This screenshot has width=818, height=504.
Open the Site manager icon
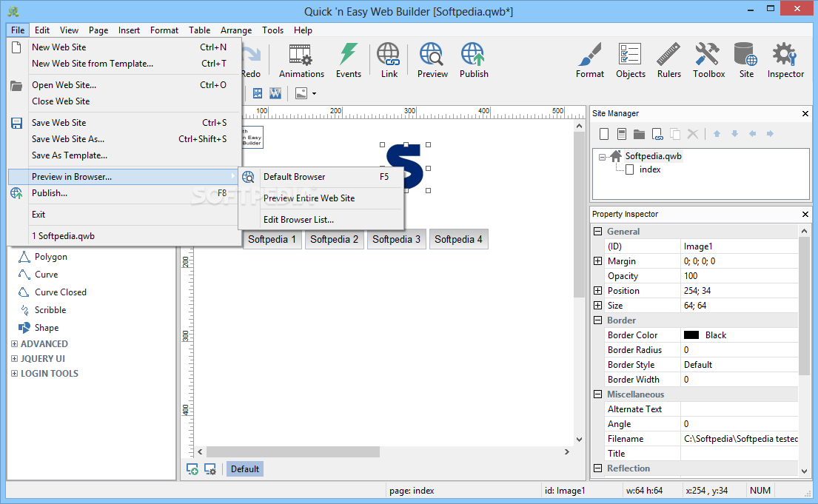(746, 61)
